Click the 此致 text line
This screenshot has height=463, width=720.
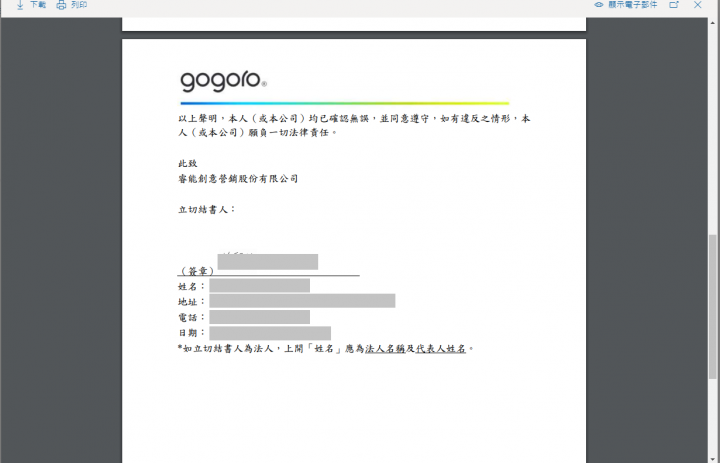click(188, 163)
